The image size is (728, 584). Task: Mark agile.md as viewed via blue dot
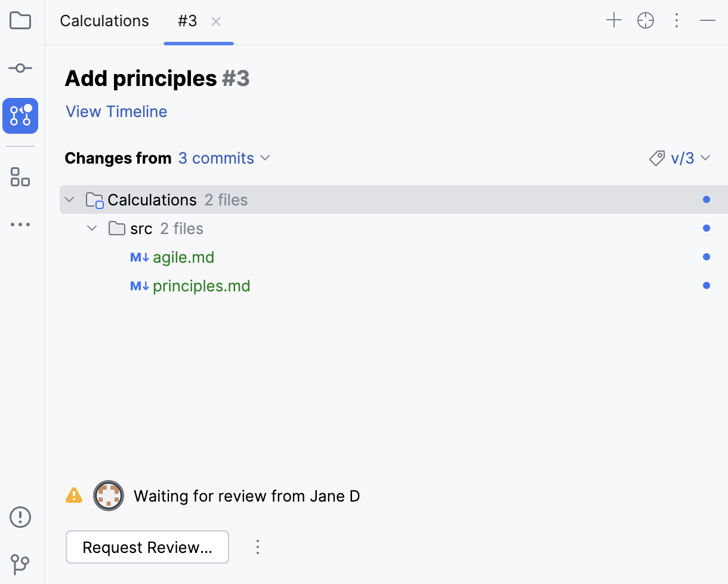(707, 257)
